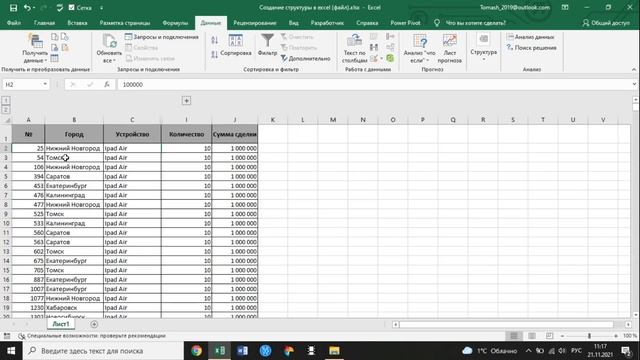
Task: Select row 9 header
Action: pos(6,214)
